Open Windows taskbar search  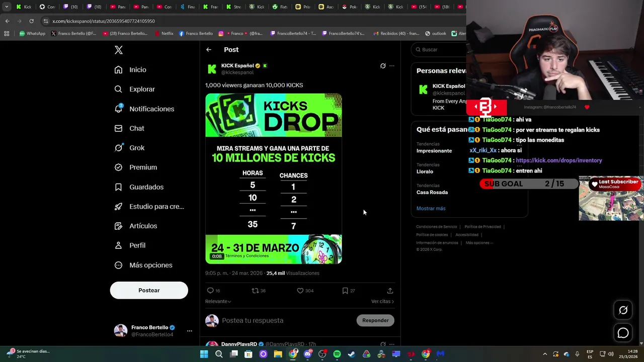pos(219,354)
